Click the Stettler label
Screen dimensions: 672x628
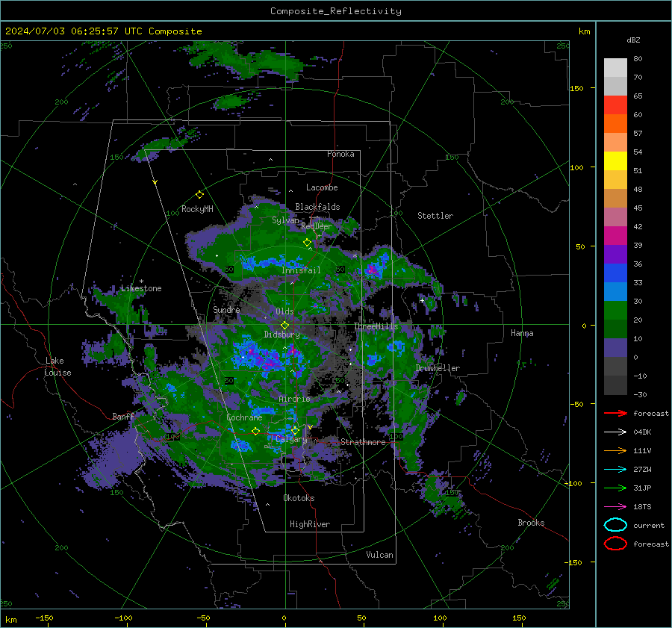tap(435, 216)
